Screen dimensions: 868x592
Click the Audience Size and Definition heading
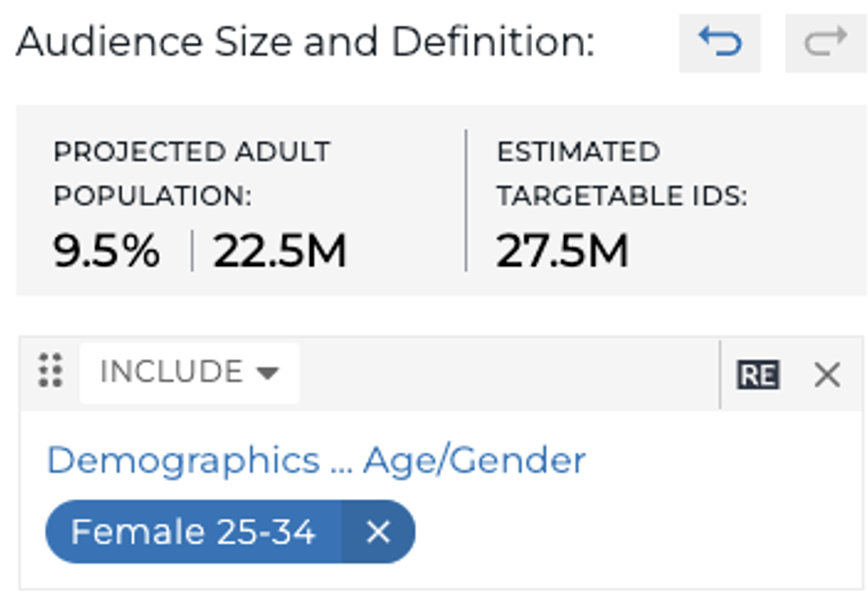tap(306, 41)
